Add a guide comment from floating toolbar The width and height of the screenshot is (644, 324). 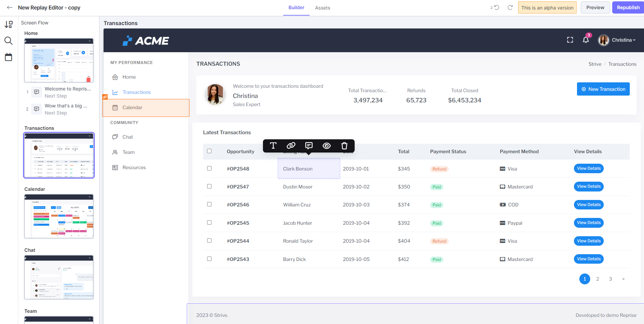309,146
